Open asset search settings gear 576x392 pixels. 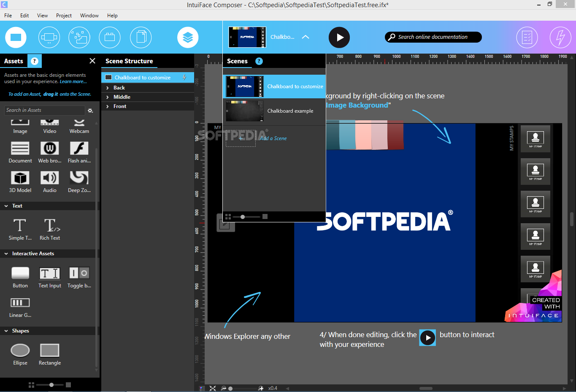click(x=90, y=111)
